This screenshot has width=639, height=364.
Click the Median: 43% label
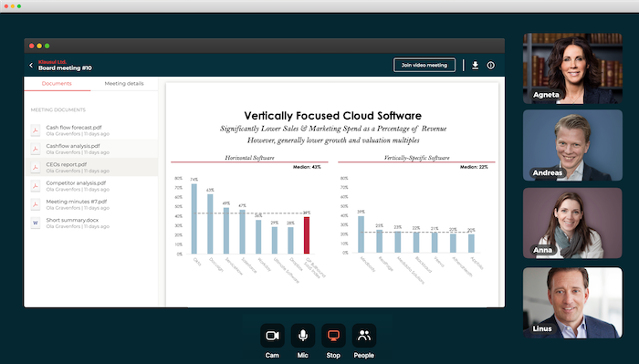tap(307, 167)
